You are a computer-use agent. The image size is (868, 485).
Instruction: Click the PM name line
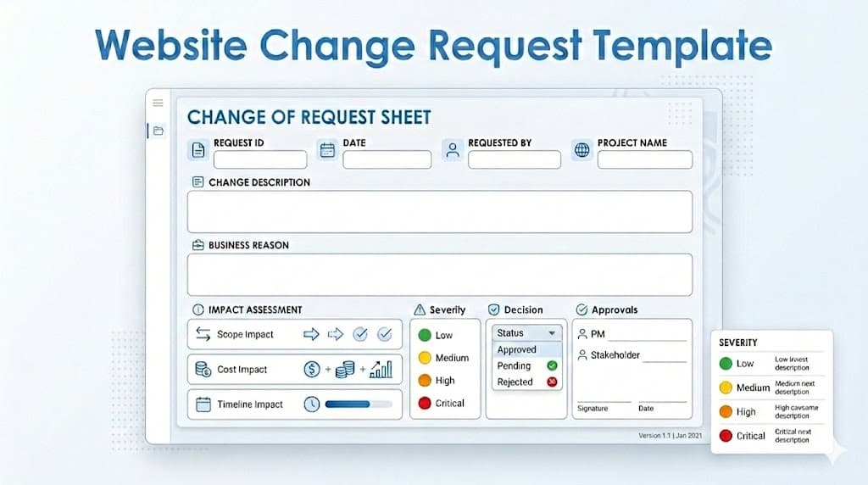click(x=647, y=339)
